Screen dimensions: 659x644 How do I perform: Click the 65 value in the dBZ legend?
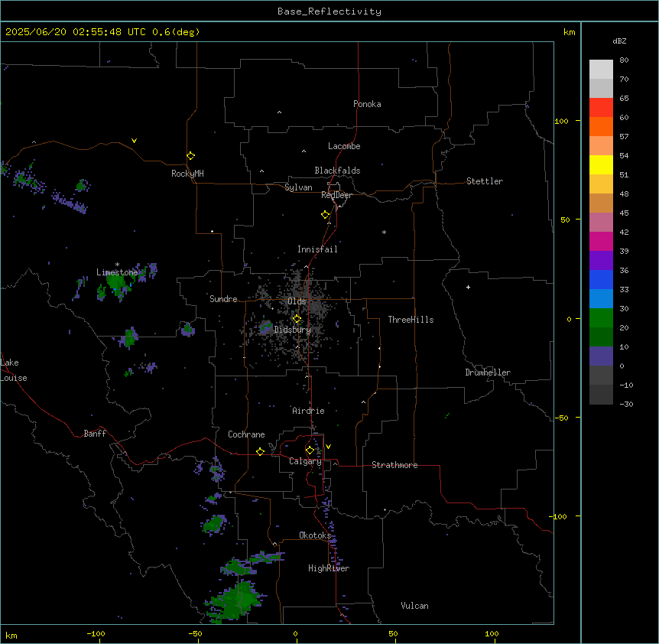pos(624,98)
